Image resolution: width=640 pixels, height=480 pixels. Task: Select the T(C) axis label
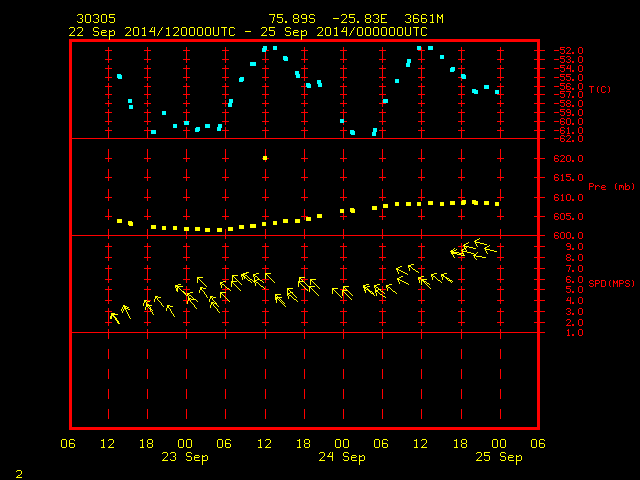pos(600,89)
